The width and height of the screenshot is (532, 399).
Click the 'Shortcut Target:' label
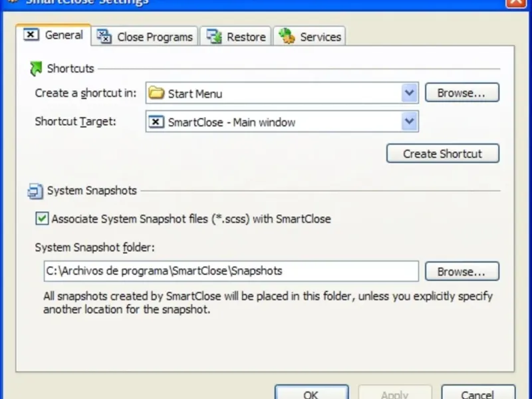coord(75,122)
